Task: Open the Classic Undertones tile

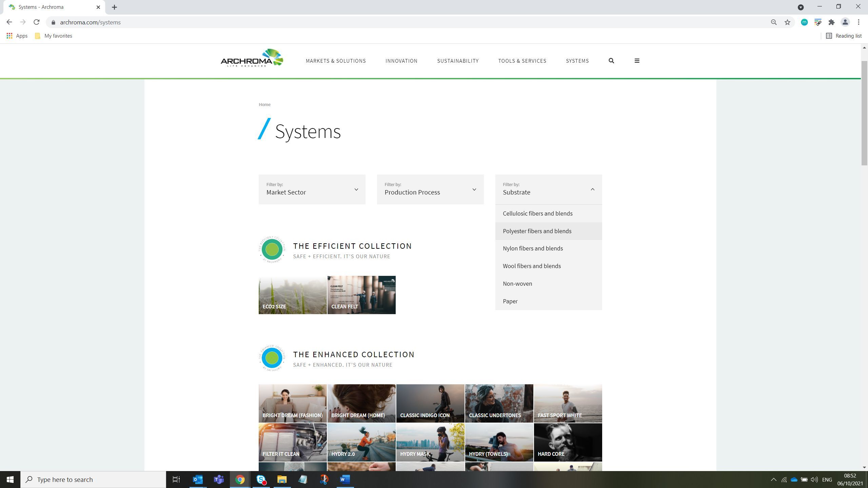Action: [x=499, y=403]
